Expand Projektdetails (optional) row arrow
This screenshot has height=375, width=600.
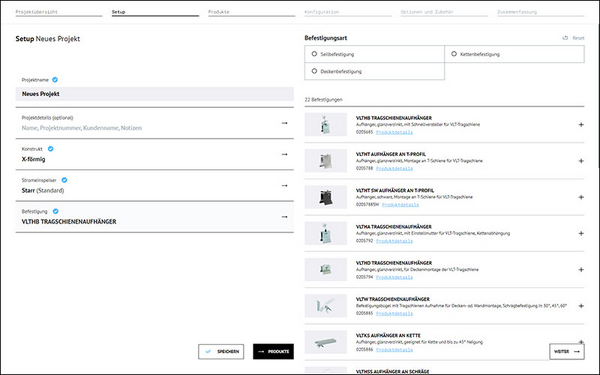coord(284,123)
